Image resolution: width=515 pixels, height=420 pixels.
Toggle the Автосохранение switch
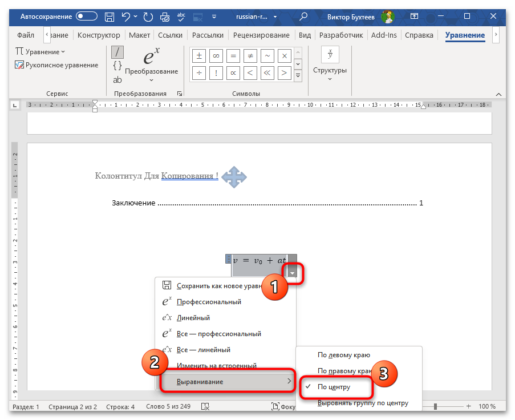[x=86, y=16]
